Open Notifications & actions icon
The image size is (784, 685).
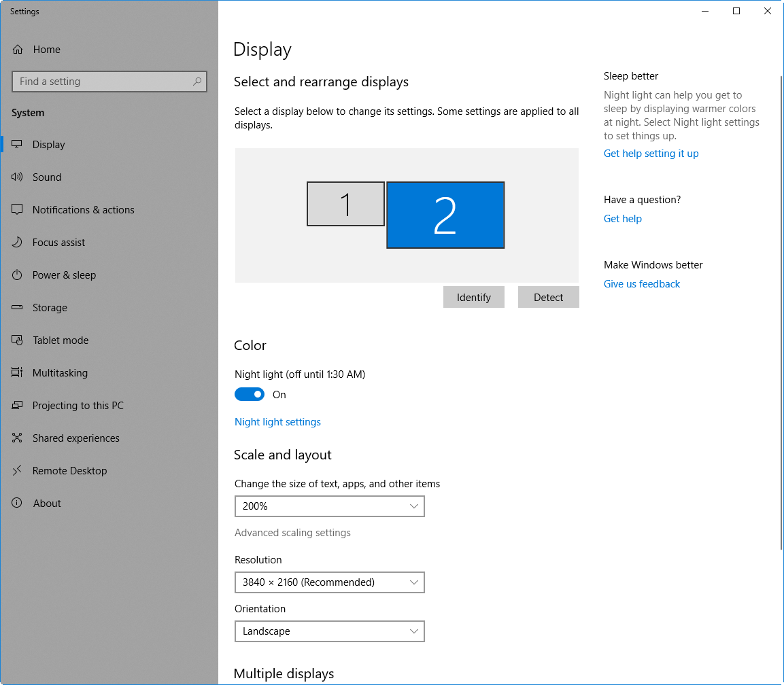18,210
